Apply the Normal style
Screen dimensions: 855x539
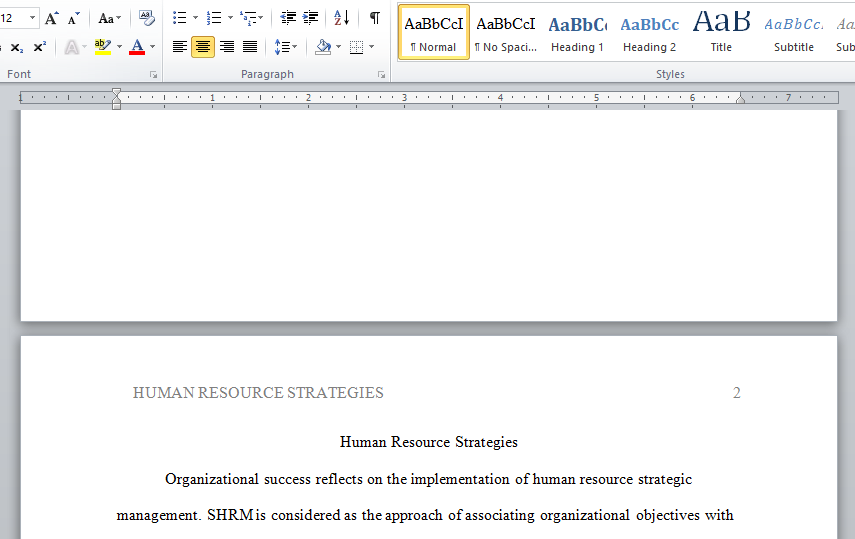[433, 32]
